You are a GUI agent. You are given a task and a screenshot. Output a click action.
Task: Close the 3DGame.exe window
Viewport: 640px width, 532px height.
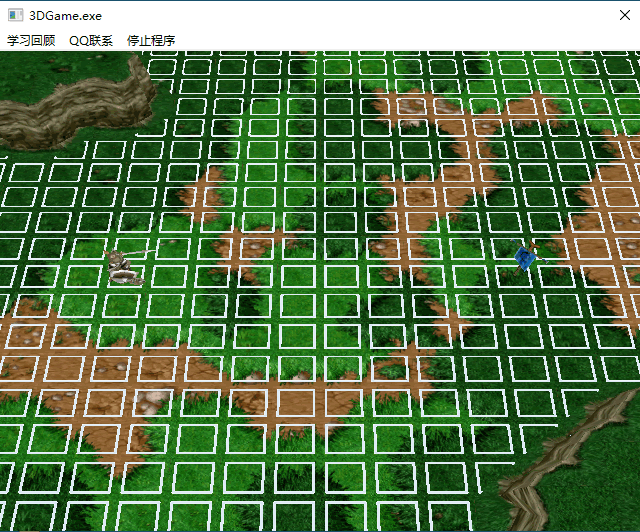tap(616, 16)
